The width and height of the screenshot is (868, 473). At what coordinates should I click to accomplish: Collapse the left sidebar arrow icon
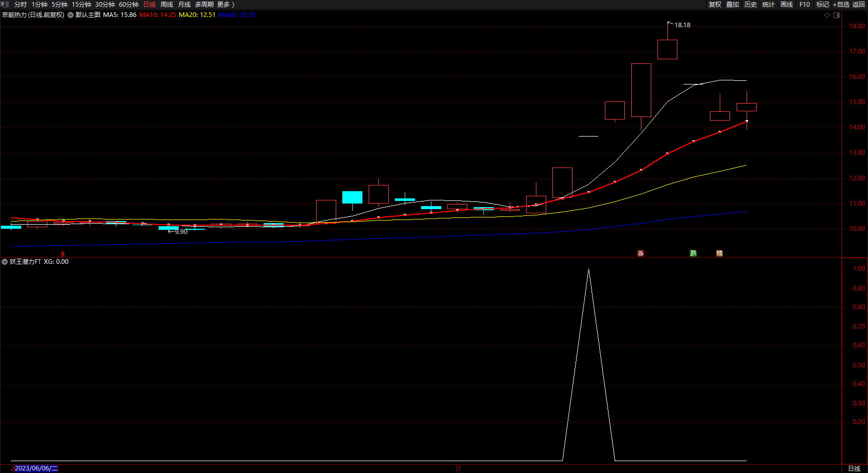pyautogui.click(x=5, y=4)
